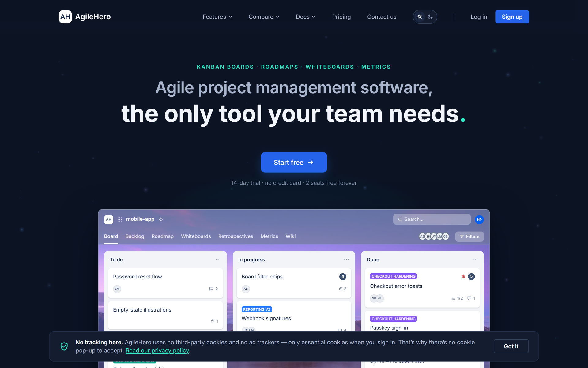Expand the Compare dropdown menu
588x368 pixels.
point(264,17)
